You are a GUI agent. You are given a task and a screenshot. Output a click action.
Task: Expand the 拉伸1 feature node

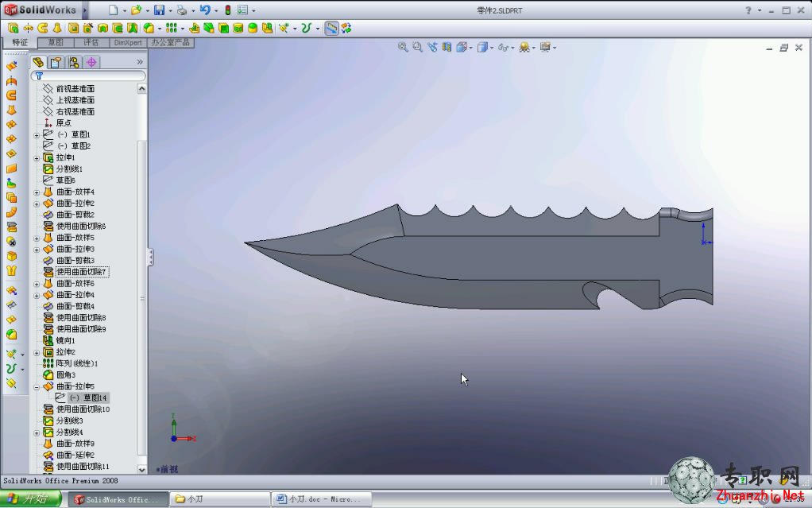tap(37, 158)
